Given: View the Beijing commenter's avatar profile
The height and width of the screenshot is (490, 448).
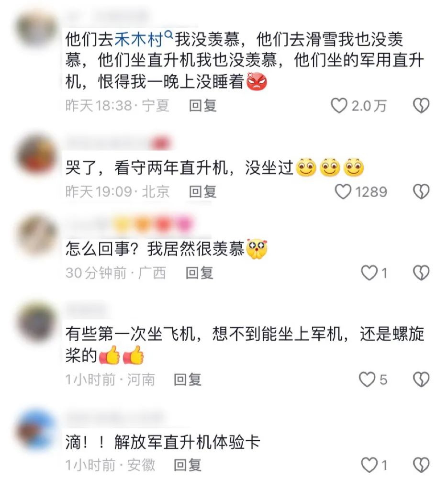Looking at the screenshot, I should pos(36,155).
